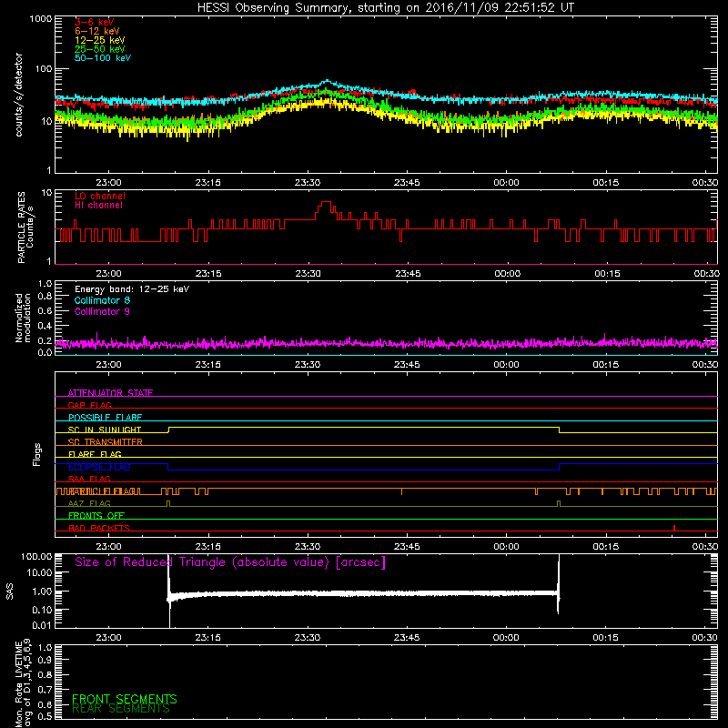Click 00:30 under the Flags panel

pos(704,547)
